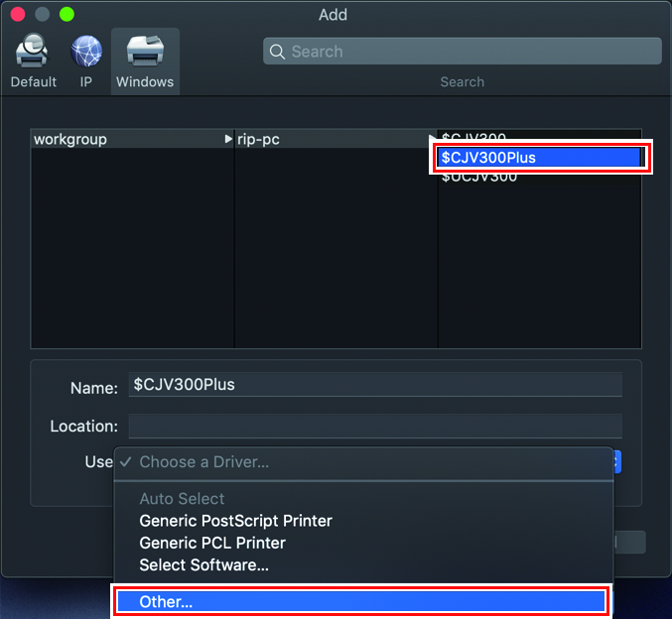Close the Add window with red button
This screenshot has height=619, width=672.
pos(18,14)
